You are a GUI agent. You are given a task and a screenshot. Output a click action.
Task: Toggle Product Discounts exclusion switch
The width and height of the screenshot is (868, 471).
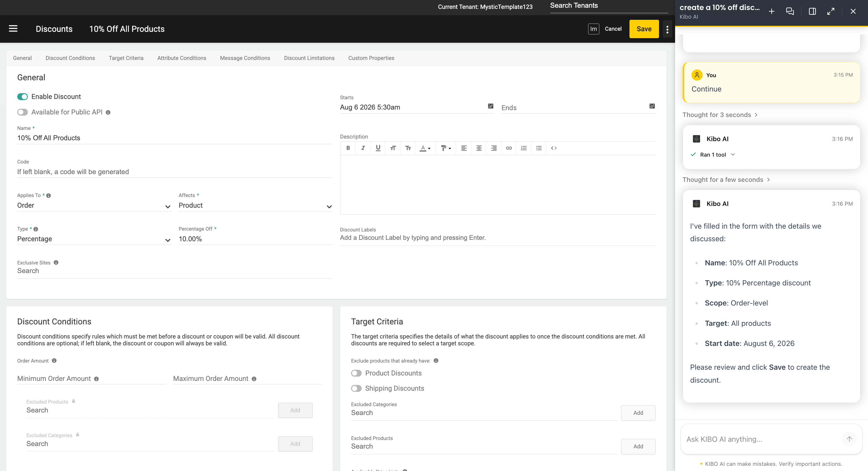click(356, 373)
